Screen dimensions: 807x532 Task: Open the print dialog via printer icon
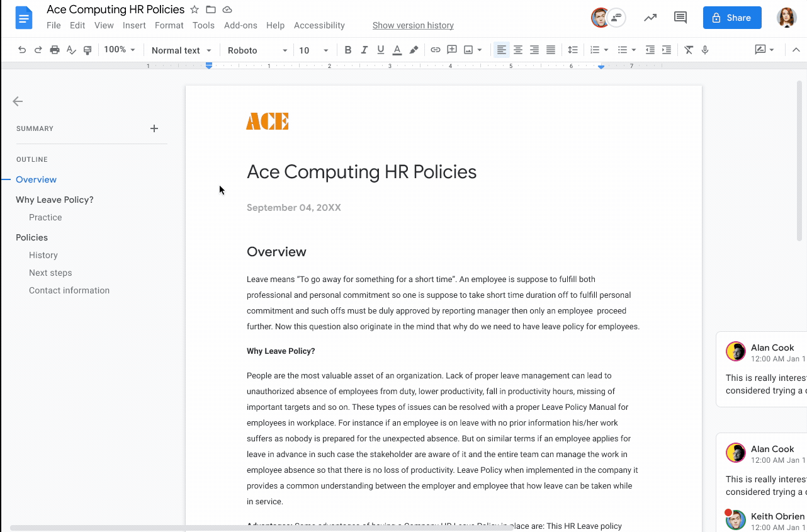pyautogui.click(x=55, y=49)
